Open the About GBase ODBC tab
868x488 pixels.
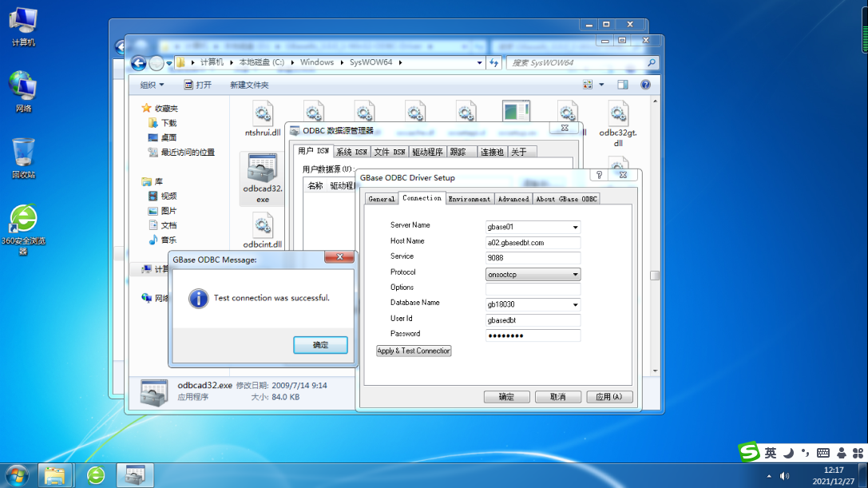[x=566, y=199]
